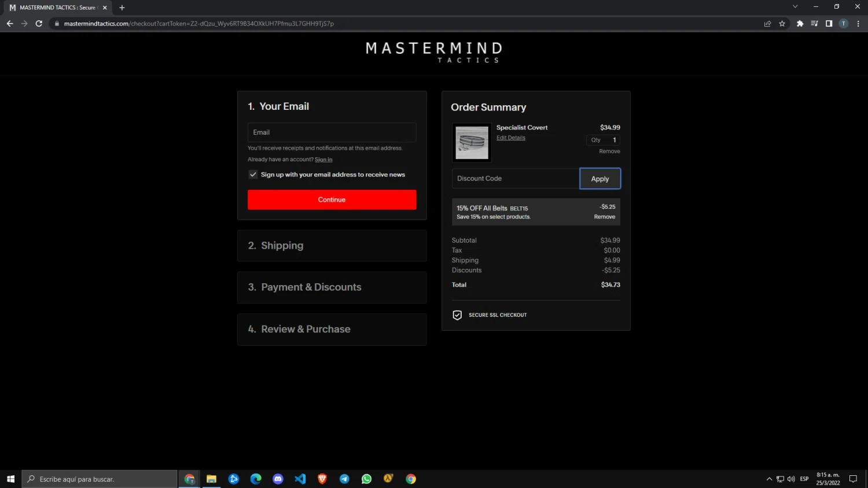Screen dimensions: 868x488
Task: Go back to the previous page
Action: click(x=10, y=24)
